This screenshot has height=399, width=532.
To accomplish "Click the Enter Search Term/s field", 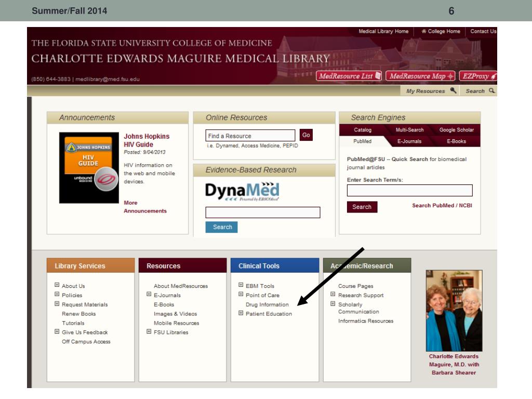I will tap(409, 190).
